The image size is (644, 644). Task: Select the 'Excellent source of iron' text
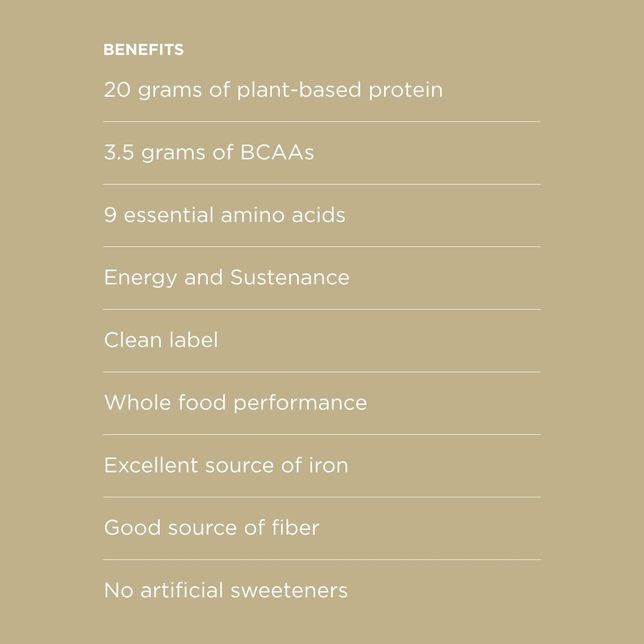click(226, 465)
